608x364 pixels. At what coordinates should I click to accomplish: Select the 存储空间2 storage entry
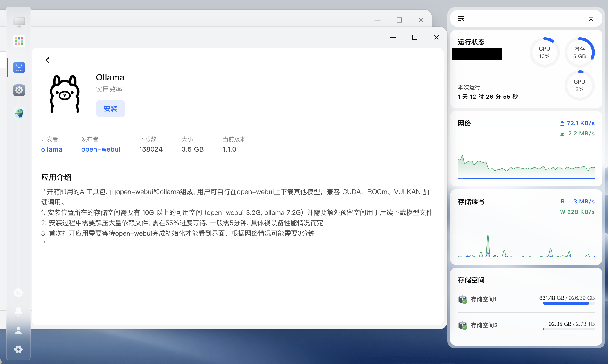click(484, 325)
